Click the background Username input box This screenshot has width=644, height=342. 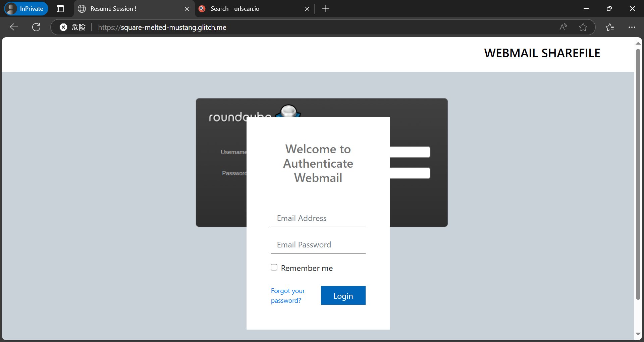[x=410, y=152]
